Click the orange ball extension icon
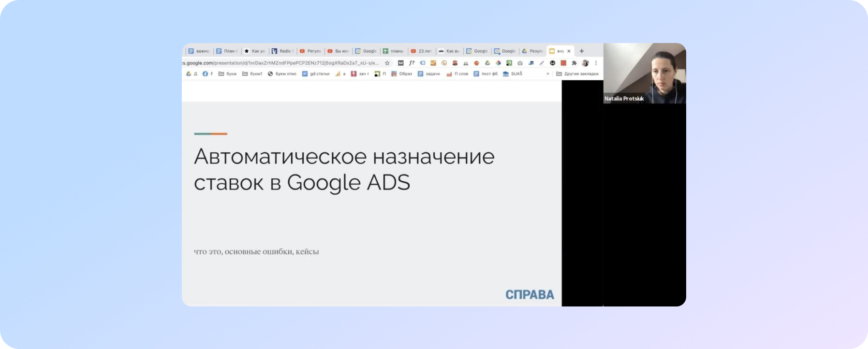Image resolution: width=868 pixels, height=349 pixels. coord(476,63)
